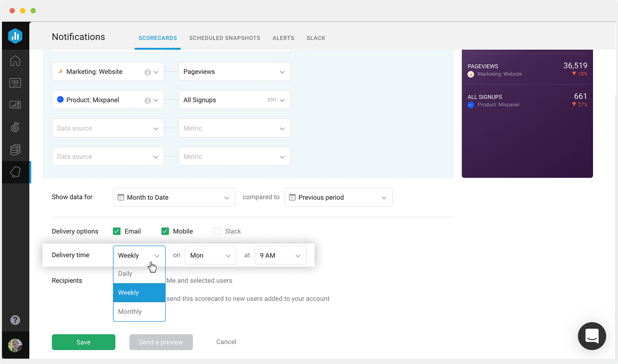Open last empty Metric dropdown
The height and width of the screenshot is (364, 618).
234,156
